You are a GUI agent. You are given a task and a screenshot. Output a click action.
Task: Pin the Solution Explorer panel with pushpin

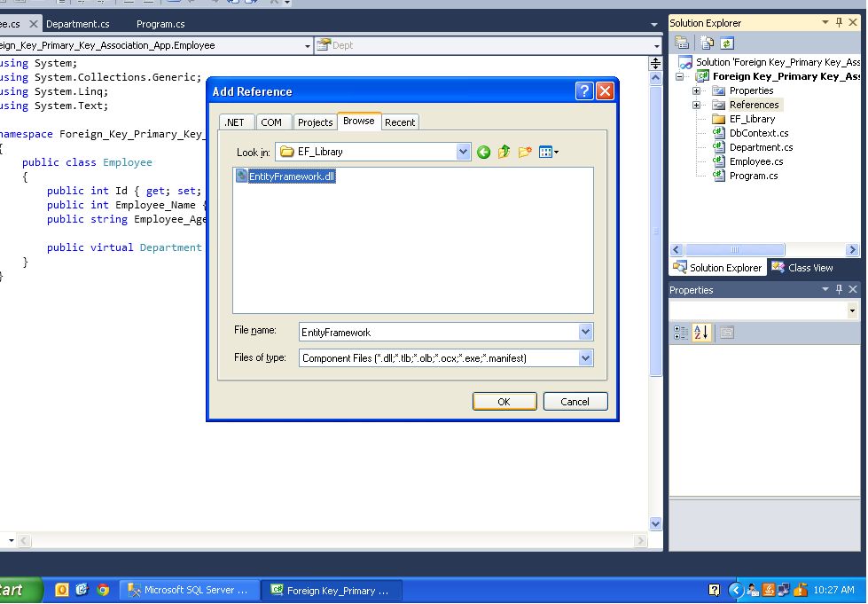tap(840, 22)
